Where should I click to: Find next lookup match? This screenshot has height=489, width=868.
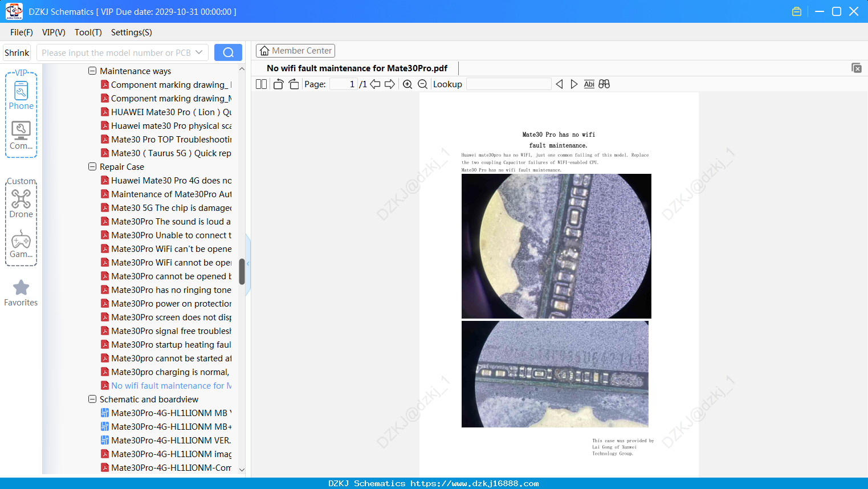coord(574,84)
